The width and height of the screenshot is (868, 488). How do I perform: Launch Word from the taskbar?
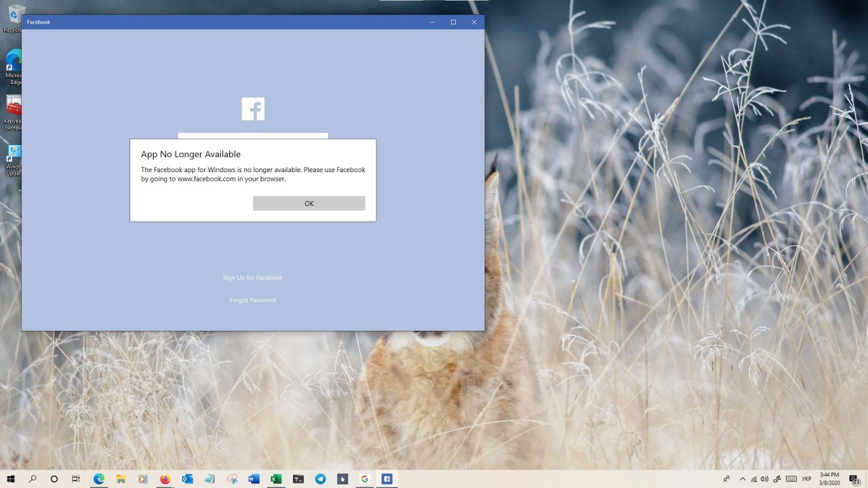pos(254,479)
